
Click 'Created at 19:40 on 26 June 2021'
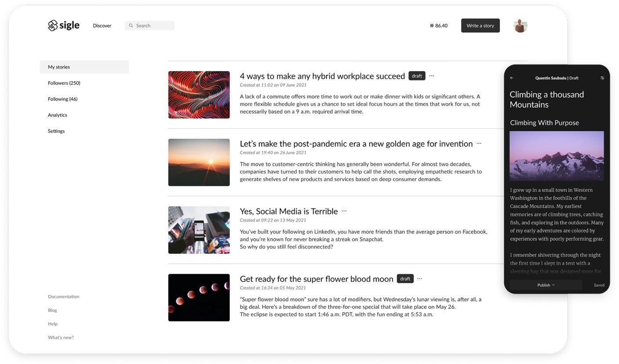[273, 153]
